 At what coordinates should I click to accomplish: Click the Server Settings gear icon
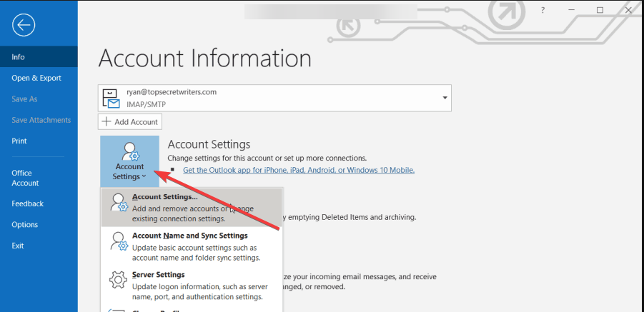click(118, 280)
